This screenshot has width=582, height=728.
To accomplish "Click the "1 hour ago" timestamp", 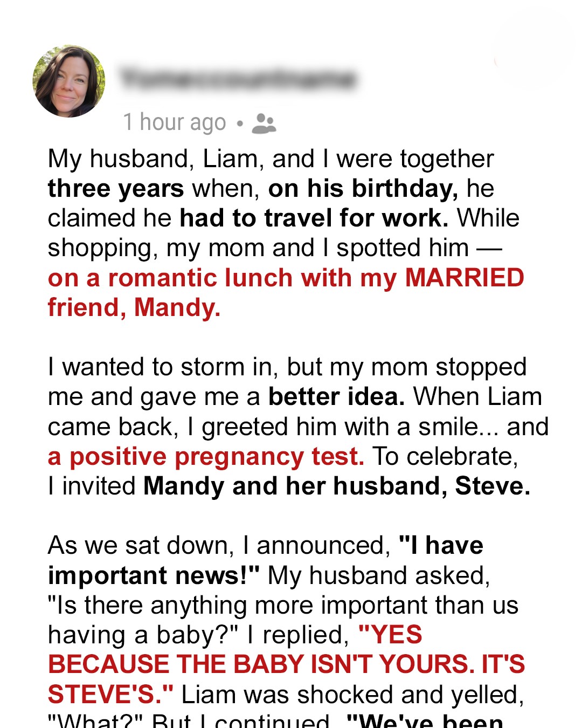I will click(175, 122).
